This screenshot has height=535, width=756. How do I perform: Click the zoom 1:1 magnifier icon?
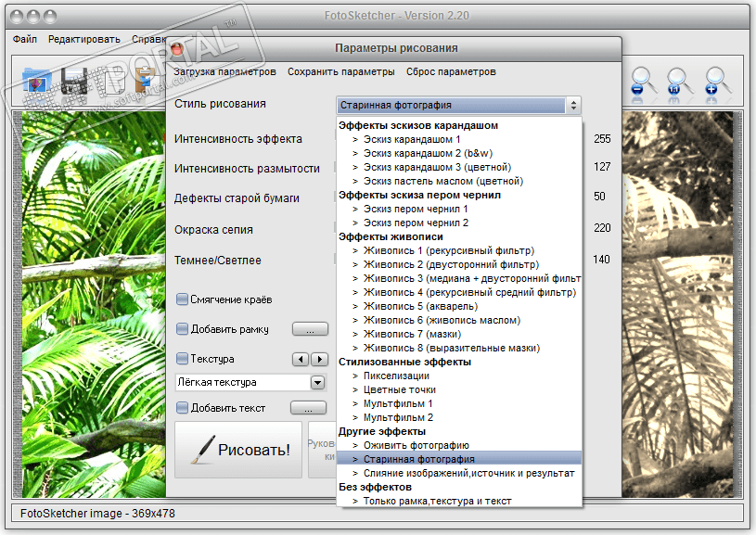[680, 81]
